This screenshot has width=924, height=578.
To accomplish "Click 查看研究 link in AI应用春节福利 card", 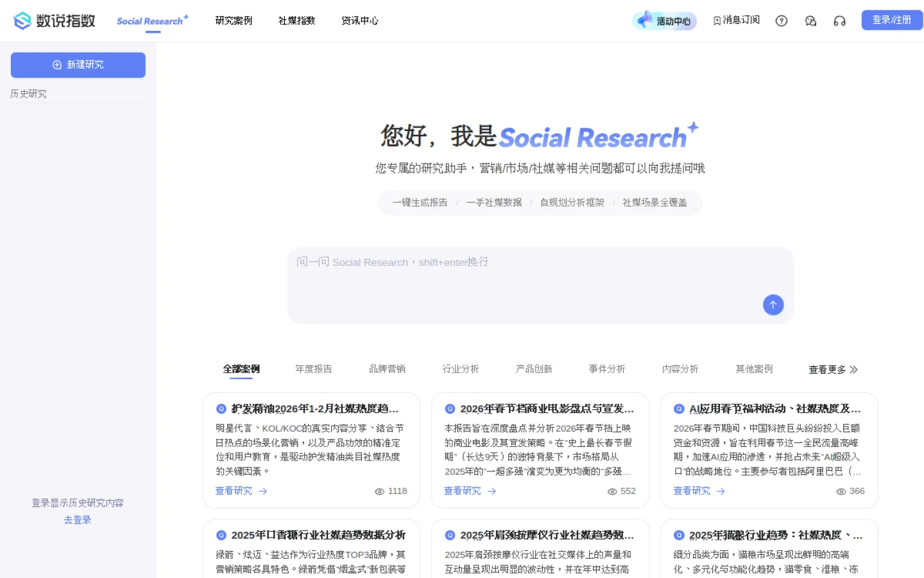I will pos(692,491).
